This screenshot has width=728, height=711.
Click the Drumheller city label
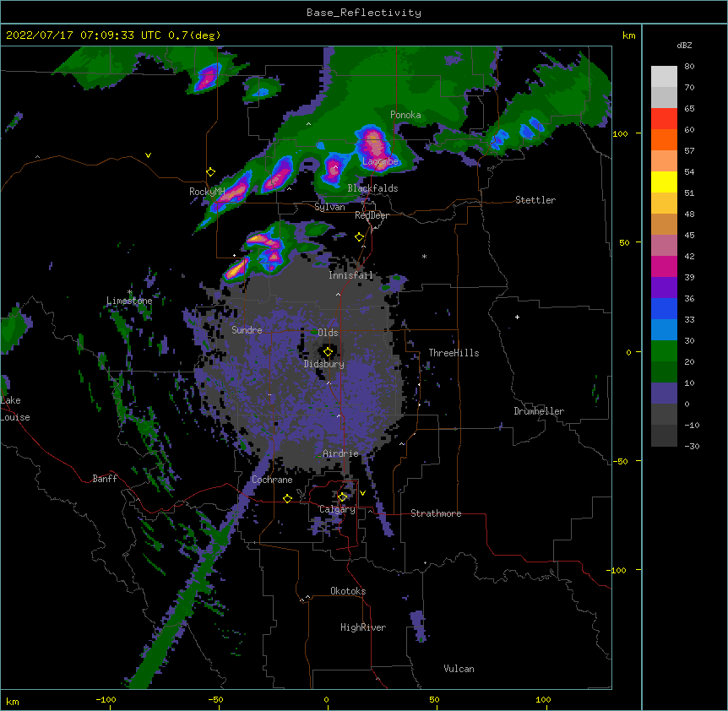(x=539, y=411)
